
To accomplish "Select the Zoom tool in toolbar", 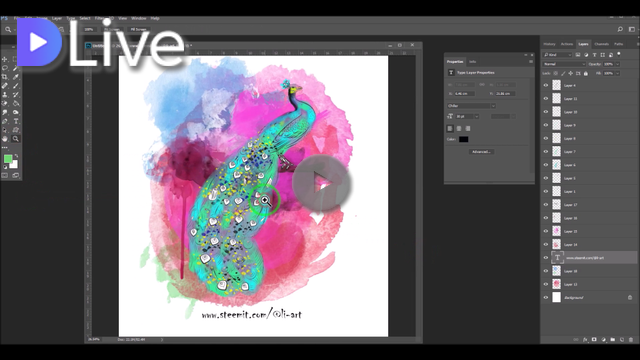I will (x=16, y=139).
